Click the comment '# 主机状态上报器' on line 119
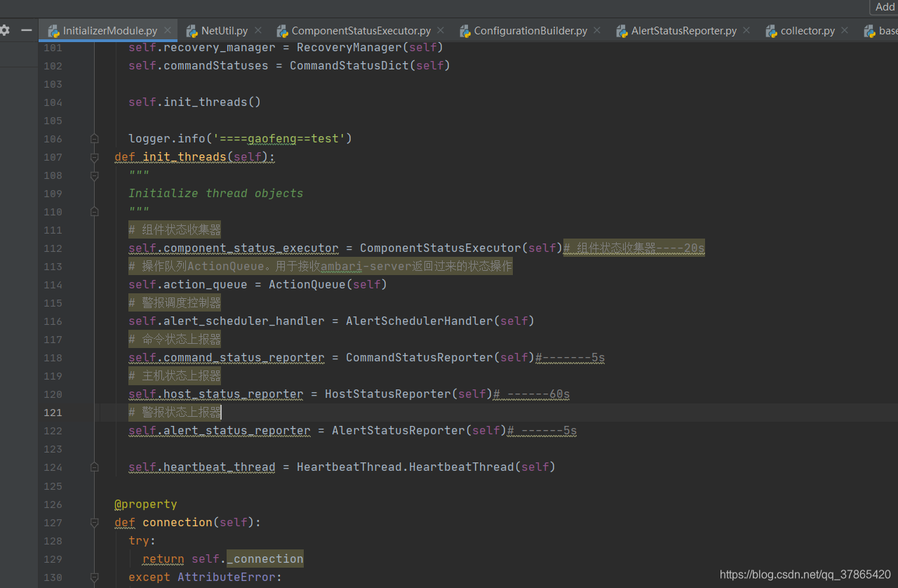The image size is (898, 588). point(175,376)
